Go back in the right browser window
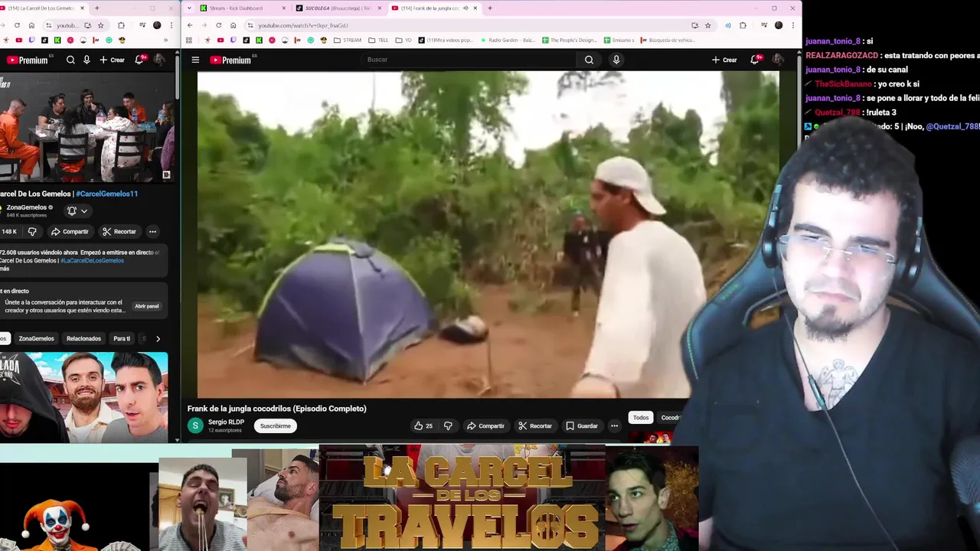The height and width of the screenshot is (551, 980). point(190,25)
